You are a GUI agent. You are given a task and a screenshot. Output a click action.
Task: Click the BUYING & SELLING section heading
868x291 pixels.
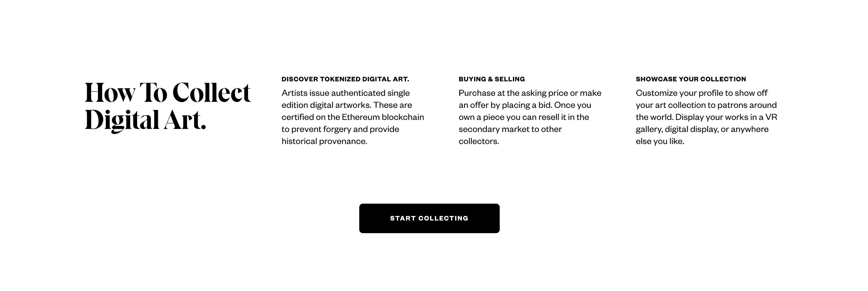(x=491, y=79)
